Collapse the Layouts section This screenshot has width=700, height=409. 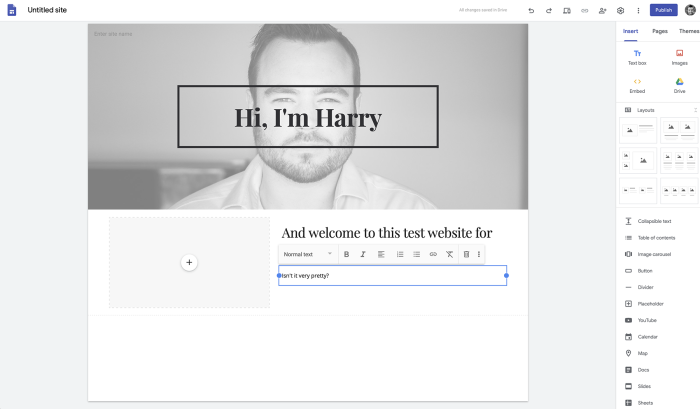coord(695,110)
